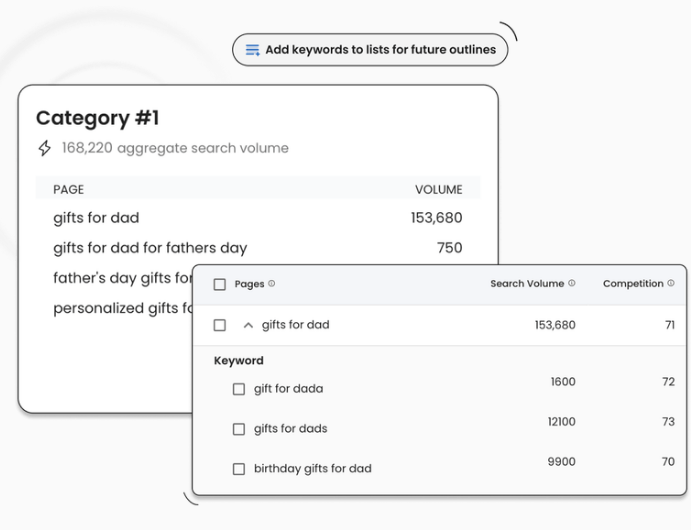The width and height of the screenshot is (691, 530).
Task: Click the VOLUME column header in Category card
Action: click(x=438, y=189)
